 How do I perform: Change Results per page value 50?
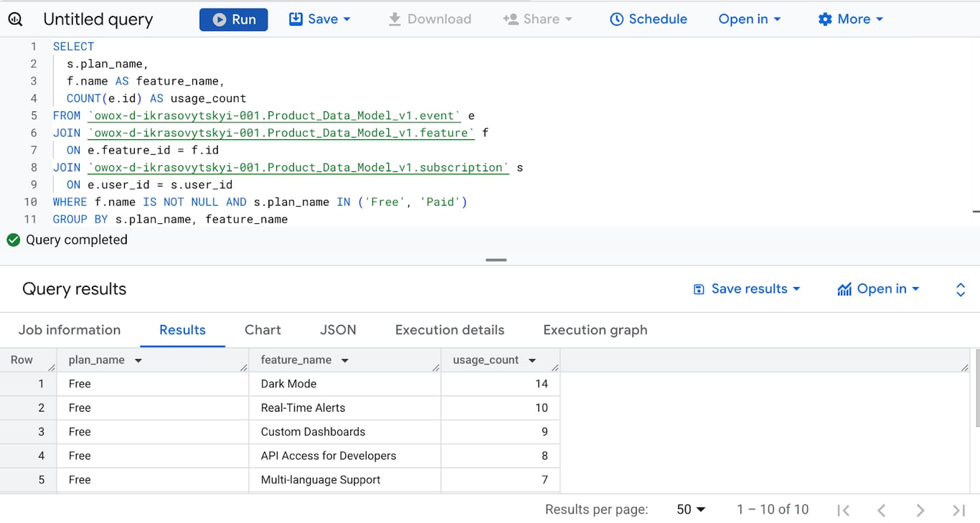[691, 509]
